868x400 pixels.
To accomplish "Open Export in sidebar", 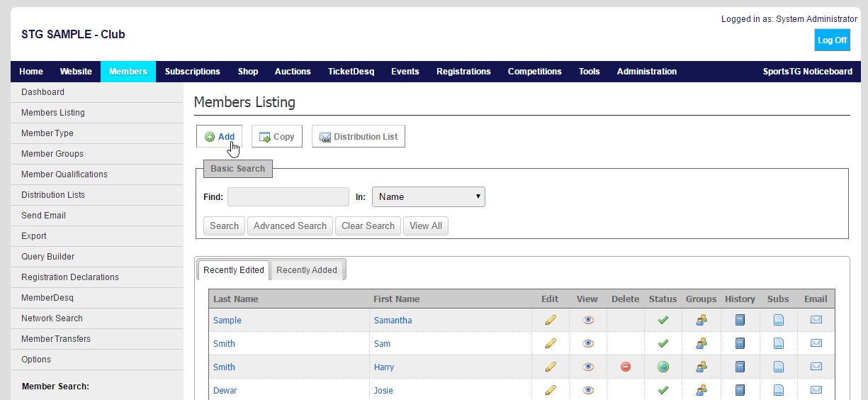I will pyautogui.click(x=97, y=236).
